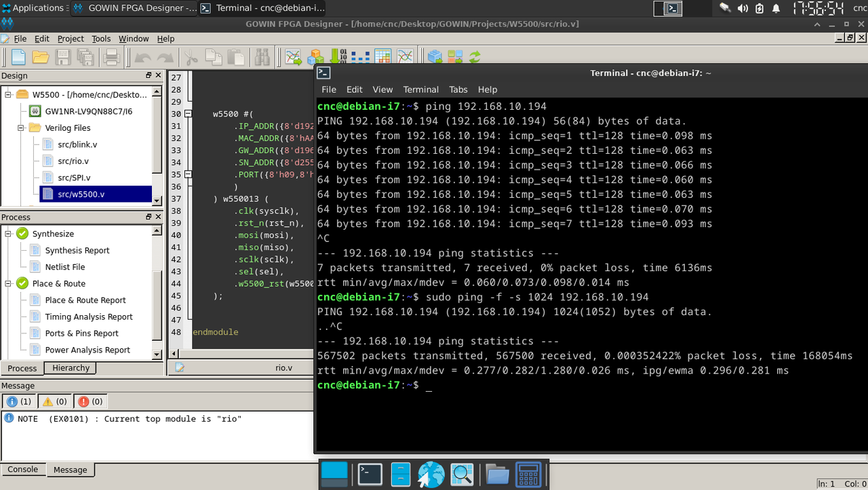Open the chart-with-arrow analyzer tool icon

294,57
